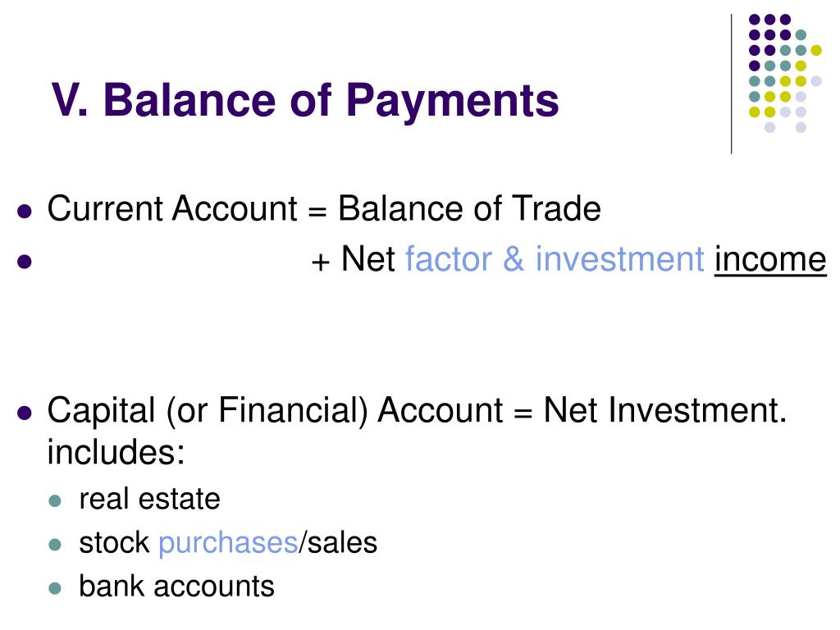The height and width of the screenshot is (630, 840).
Task: Follow the blue 'purchases' link
Action: [228, 543]
